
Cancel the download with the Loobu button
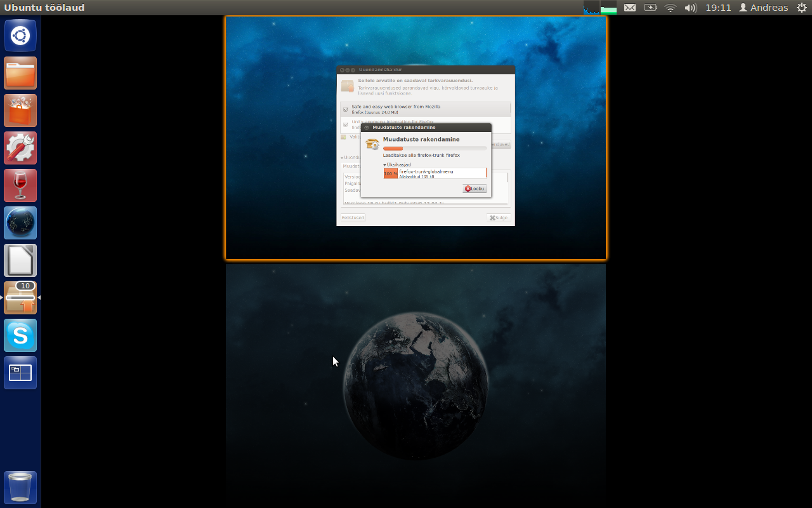(475, 189)
